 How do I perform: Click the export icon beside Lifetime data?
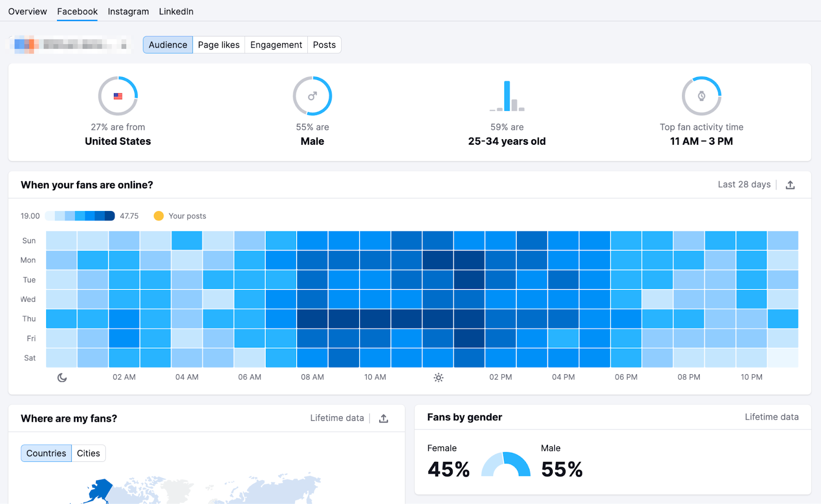(x=383, y=418)
